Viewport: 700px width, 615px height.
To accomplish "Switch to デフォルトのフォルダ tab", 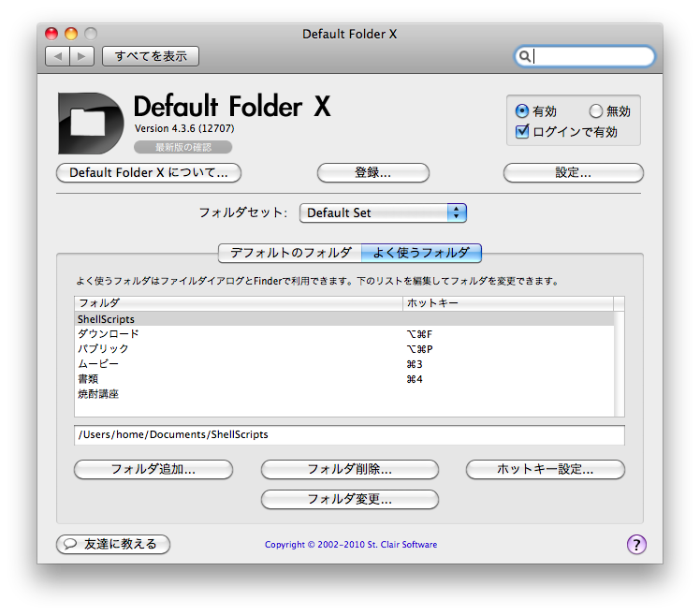I will point(290,253).
